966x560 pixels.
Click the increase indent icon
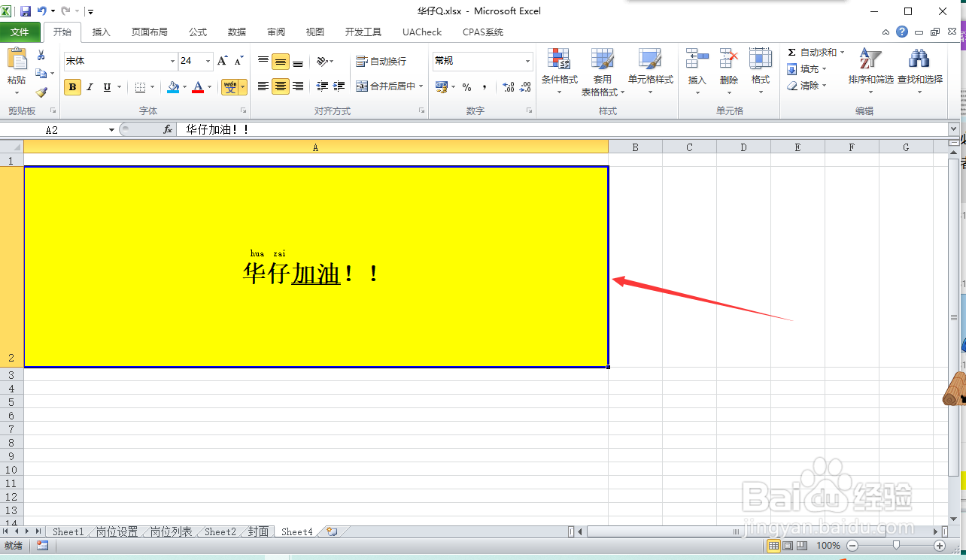339,86
